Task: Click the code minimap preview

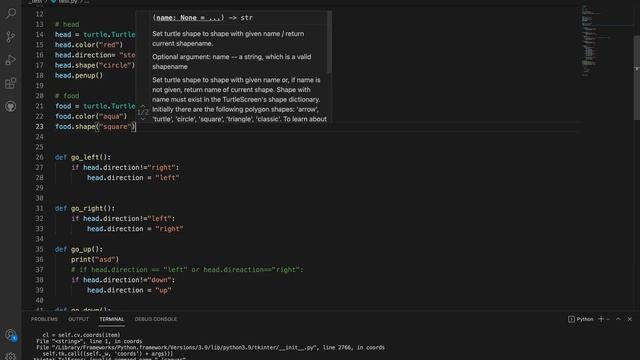Action: tap(606, 41)
